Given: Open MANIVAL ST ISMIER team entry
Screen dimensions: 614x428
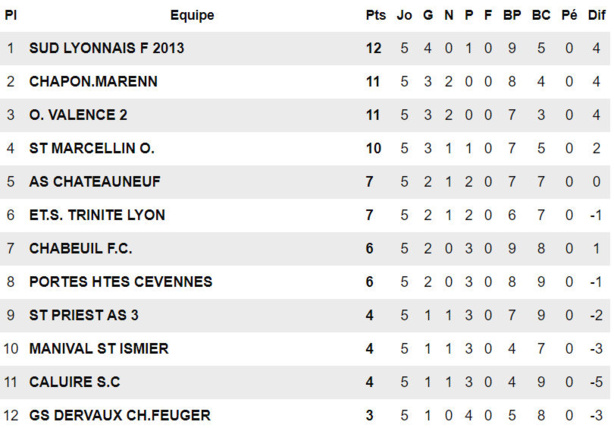Looking at the screenshot, I should [99, 349].
